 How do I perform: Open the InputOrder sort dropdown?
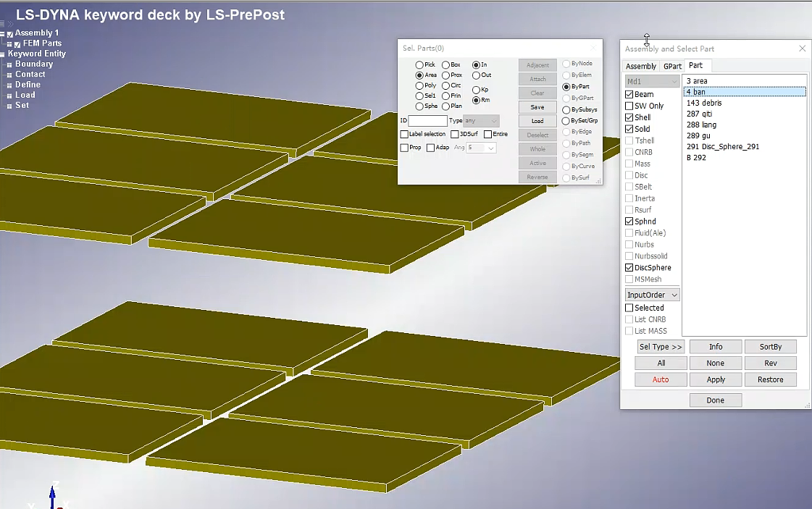[653, 295]
